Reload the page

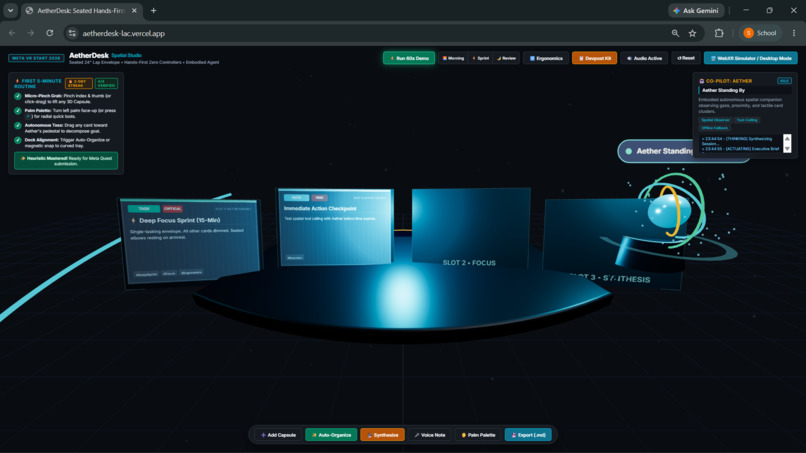(x=50, y=33)
